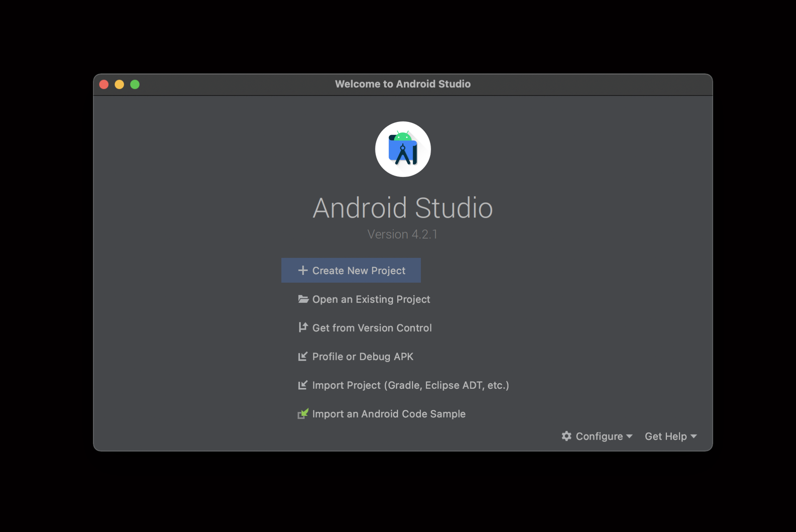Click the yellow minimize button
The image size is (796, 532).
tap(119, 84)
